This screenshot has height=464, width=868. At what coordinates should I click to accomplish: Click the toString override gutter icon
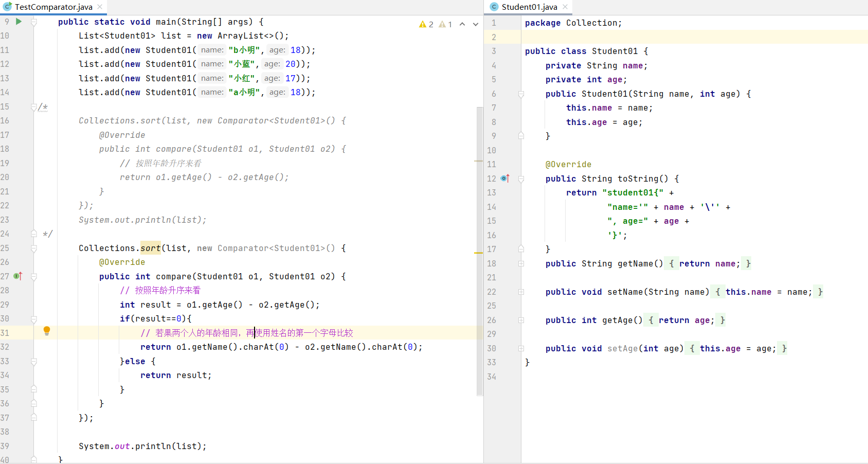pos(505,179)
